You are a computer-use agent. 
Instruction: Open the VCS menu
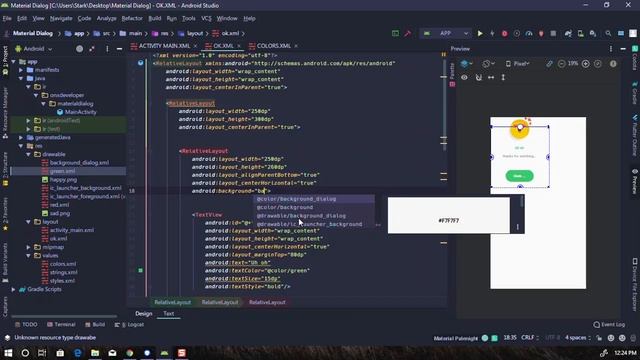[x=207, y=18]
